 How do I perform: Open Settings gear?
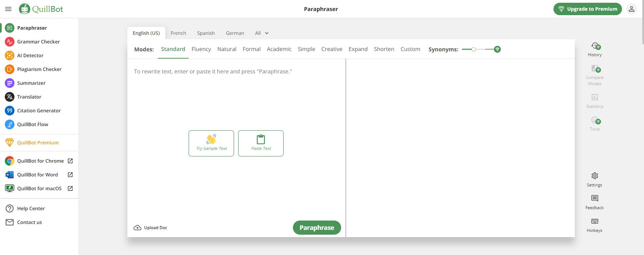tap(595, 180)
